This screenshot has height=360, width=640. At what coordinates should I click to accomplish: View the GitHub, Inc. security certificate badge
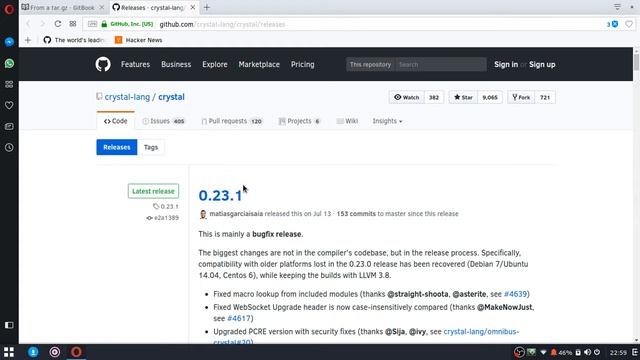point(127,24)
